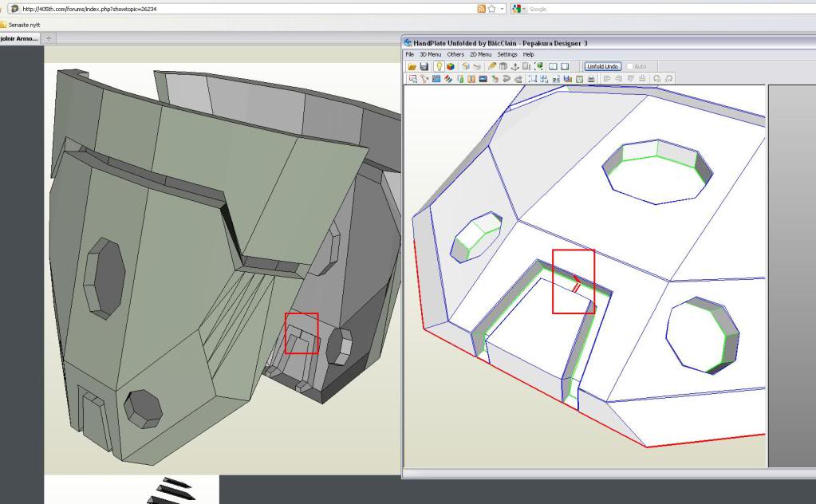Open a new browser tab with plus button
Screen dimensions: 816x504
pyautogui.click(x=49, y=38)
